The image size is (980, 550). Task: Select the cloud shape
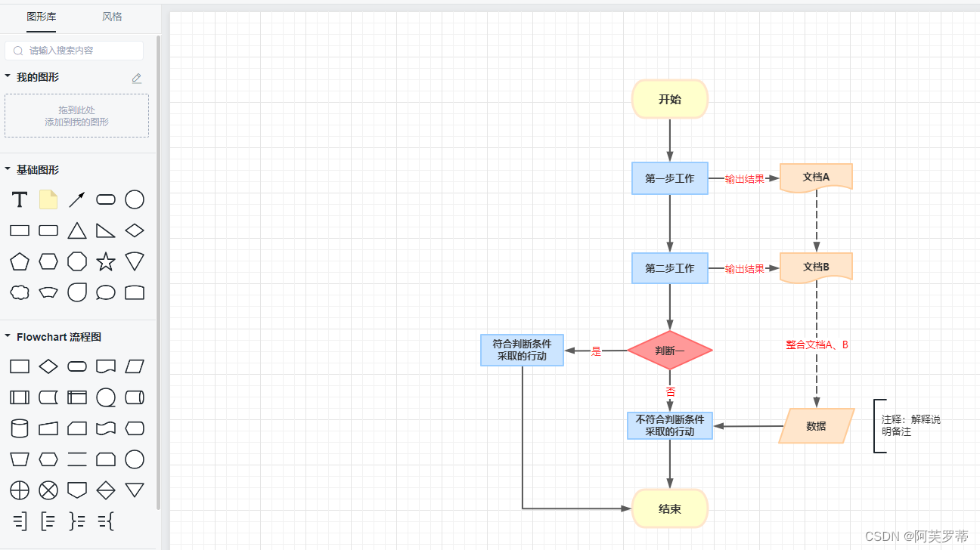point(20,292)
